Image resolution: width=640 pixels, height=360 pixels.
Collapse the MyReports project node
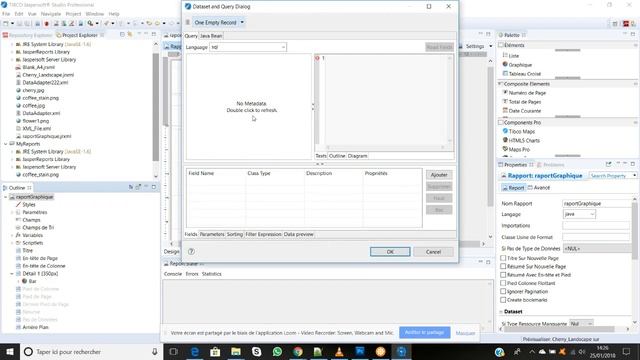[6, 144]
